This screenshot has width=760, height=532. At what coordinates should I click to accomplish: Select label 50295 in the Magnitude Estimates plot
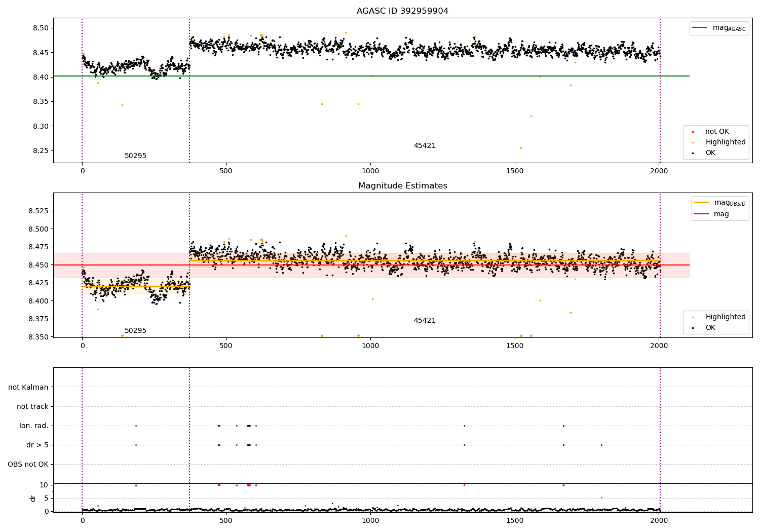point(135,331)
